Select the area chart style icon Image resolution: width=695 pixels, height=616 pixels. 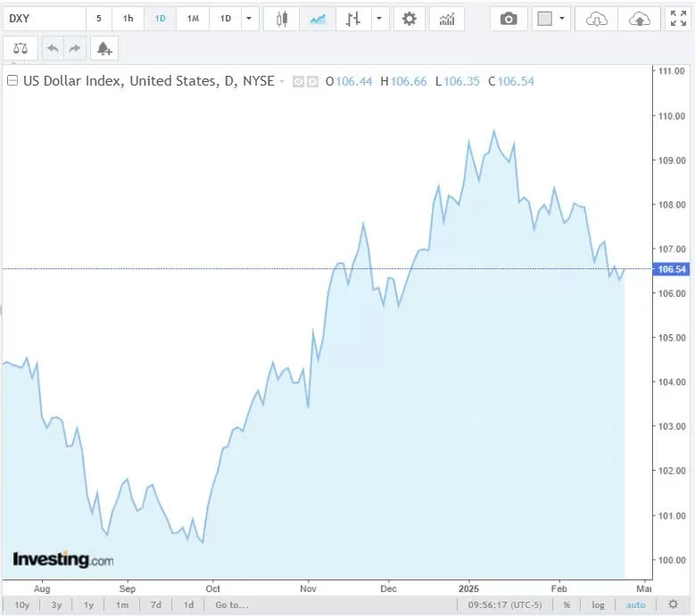pyautogui.click(x=318, y=19)
